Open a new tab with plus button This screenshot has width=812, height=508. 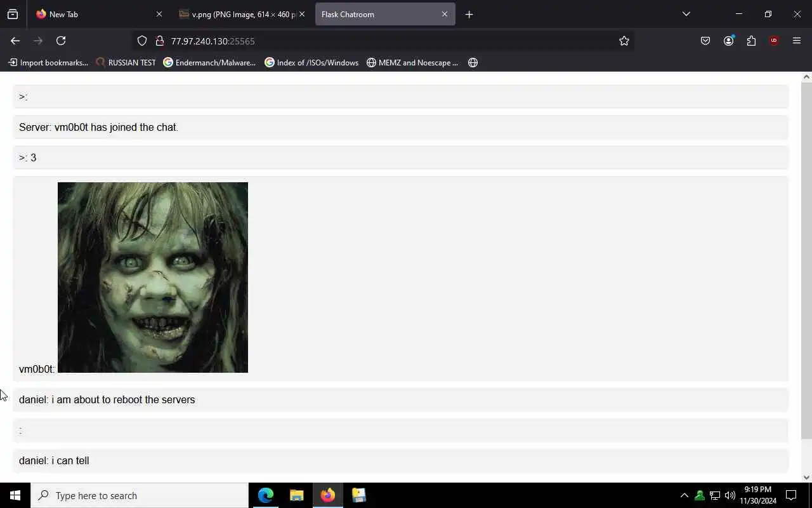click(469, 14)
